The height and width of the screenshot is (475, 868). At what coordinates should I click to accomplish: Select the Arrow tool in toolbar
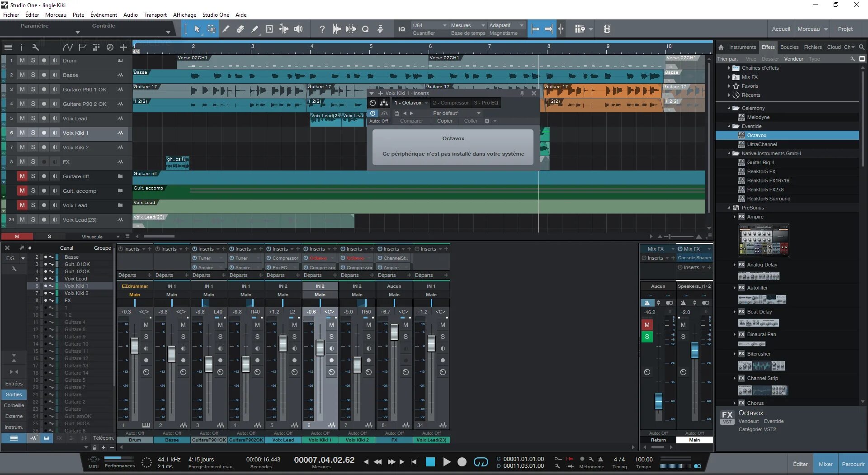(197, 29)
